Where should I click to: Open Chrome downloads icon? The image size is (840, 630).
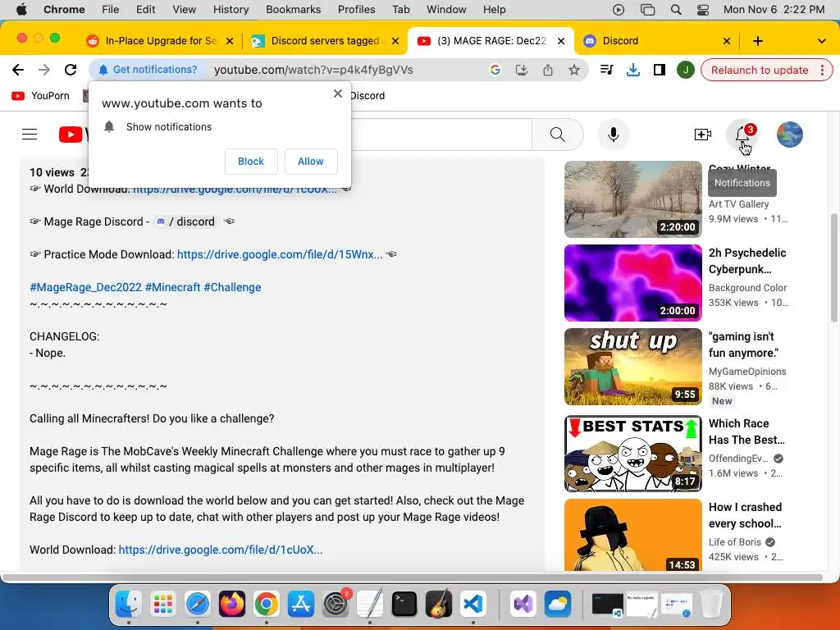(x=633, y=70)
